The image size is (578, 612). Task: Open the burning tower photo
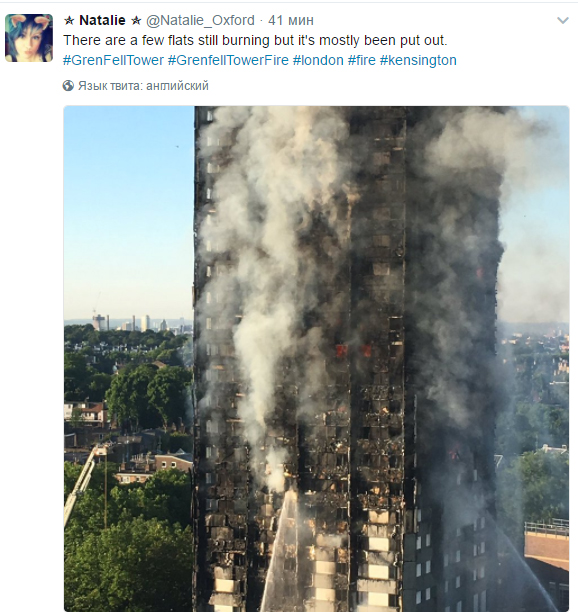click(x=317, y=359)
